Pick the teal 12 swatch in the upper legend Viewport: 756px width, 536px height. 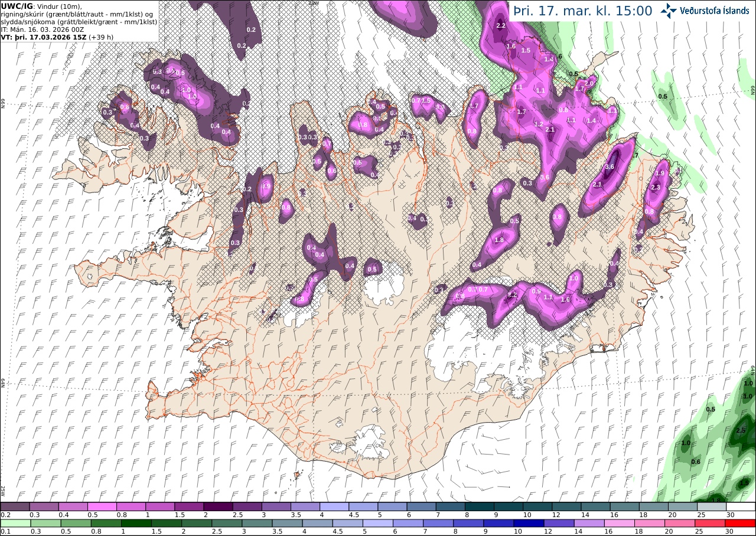[x=567, y=506]
